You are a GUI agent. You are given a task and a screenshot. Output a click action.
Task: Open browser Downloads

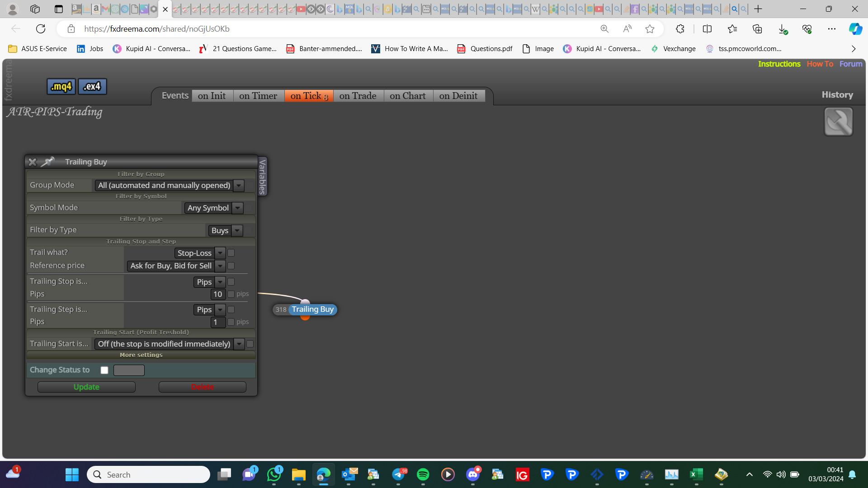[783, 29]
